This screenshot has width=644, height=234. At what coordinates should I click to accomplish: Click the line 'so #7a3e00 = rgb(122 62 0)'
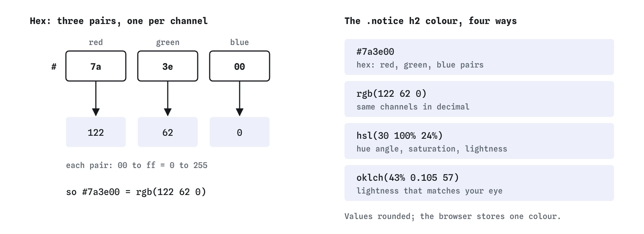point(136,192)
